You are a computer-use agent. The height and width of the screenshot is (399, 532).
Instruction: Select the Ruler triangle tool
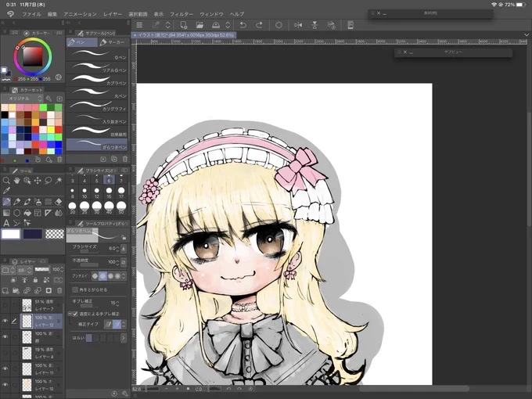[49, 213]
